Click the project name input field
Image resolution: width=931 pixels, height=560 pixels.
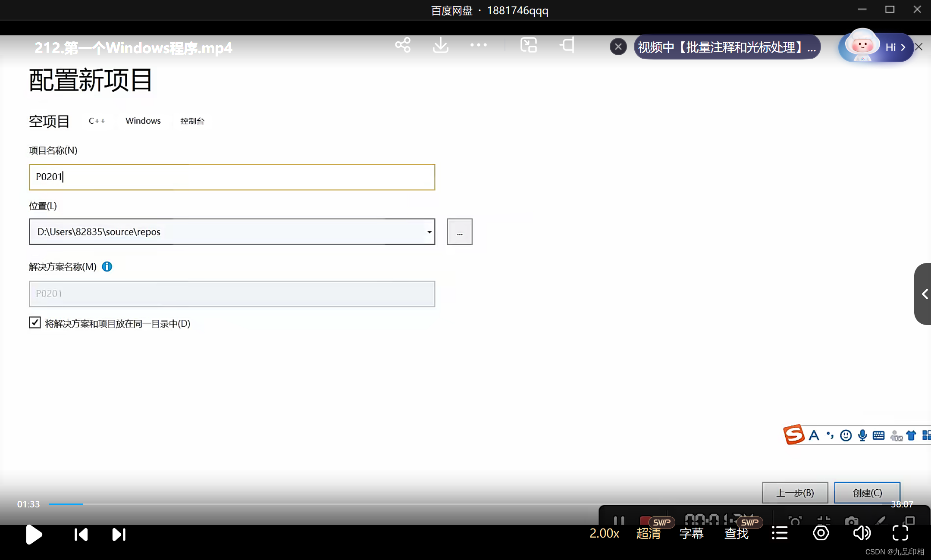click(x=232, y=177)
